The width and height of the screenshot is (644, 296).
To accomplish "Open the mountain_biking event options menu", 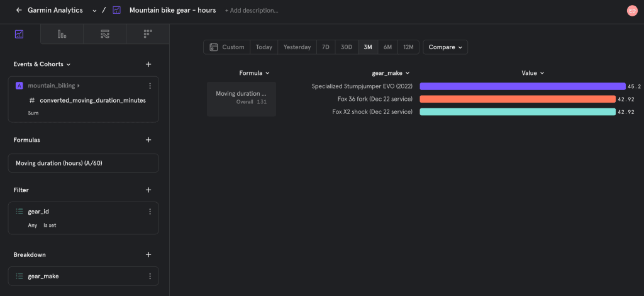I will pos(150,86).
